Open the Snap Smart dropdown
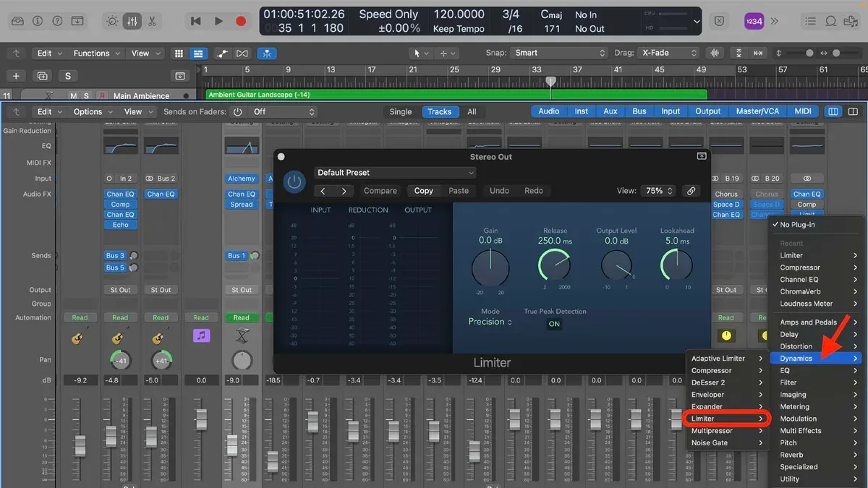 point(558,53)
